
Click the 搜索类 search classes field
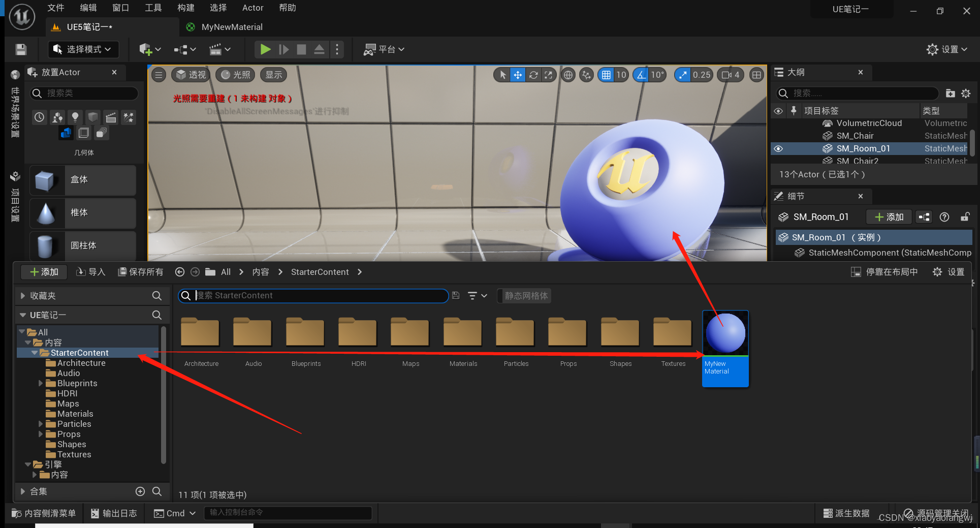(x=84, y=93)
